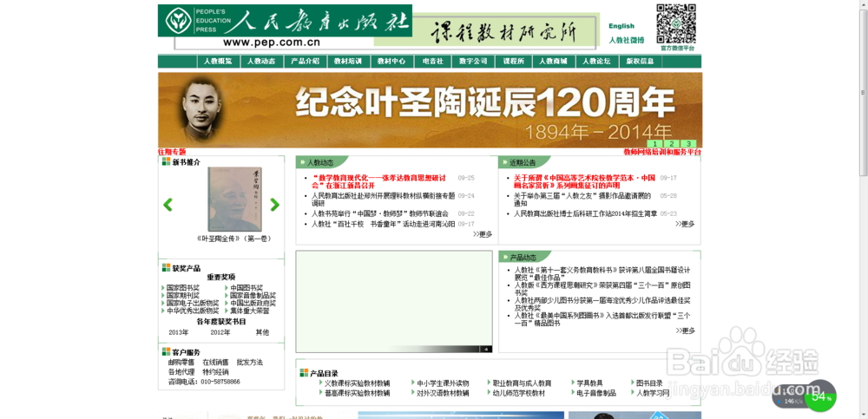Image resolution: width=868 pixels, height=419 pixels.
Task: Open the 中国梦·教师梦 教师节联谊会 news
Action: point(380,213)
